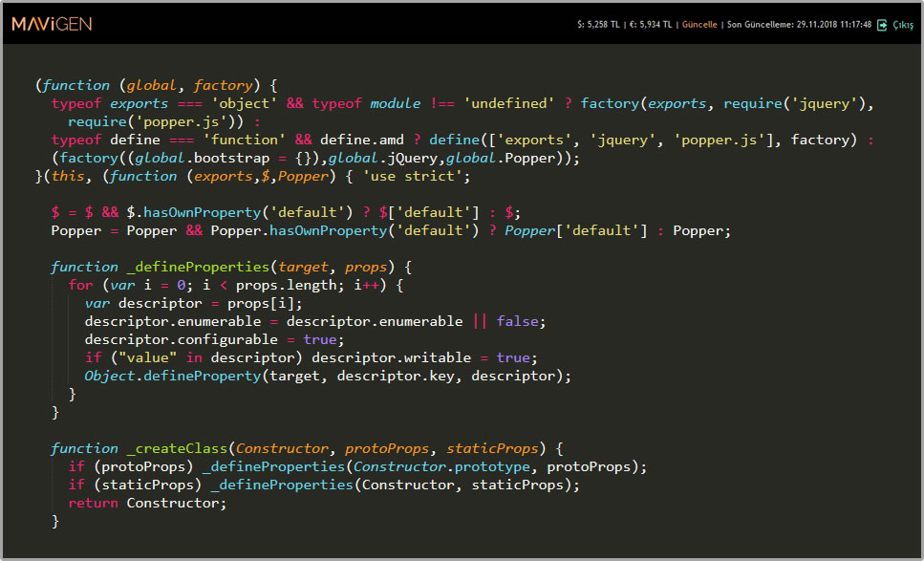Click the 'false' keyword in enumerable line
Screen dimensions: 924x561
(521, 321)
